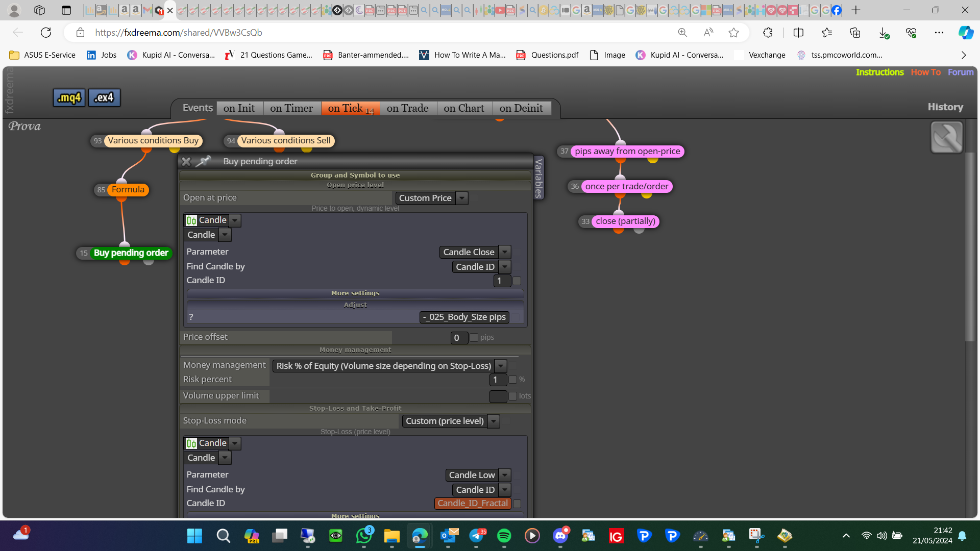Open browser Downloads
Screen dimensions: 980x551
884,33
